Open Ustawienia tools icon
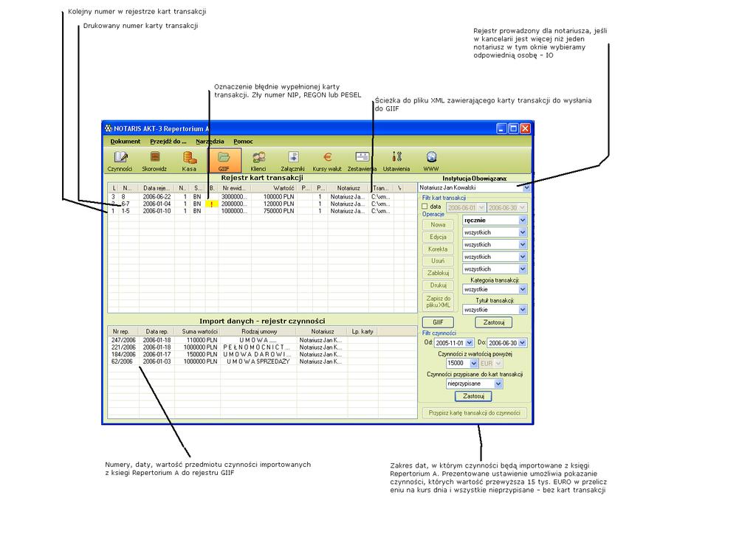756x537 pixels. click(396, 160)
